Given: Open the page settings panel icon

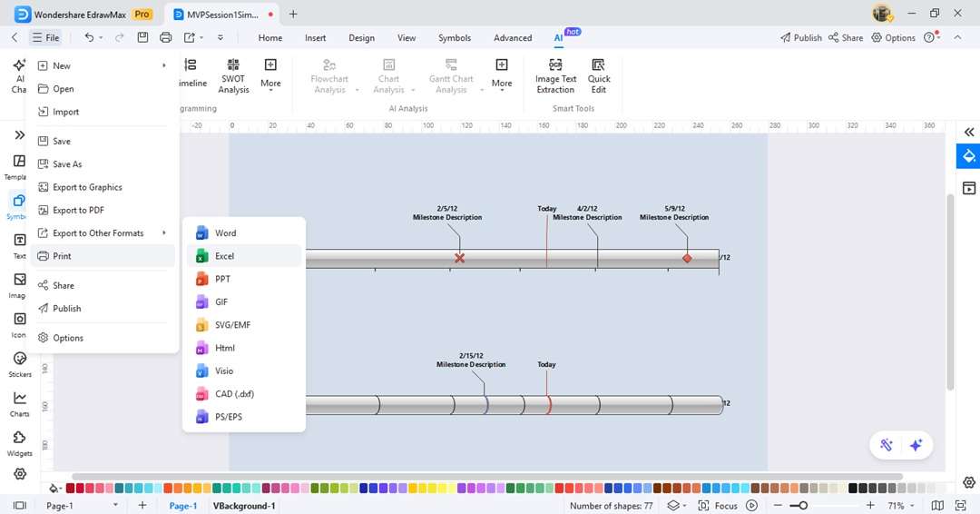Looking at the screenshot, I should [969, 188].
